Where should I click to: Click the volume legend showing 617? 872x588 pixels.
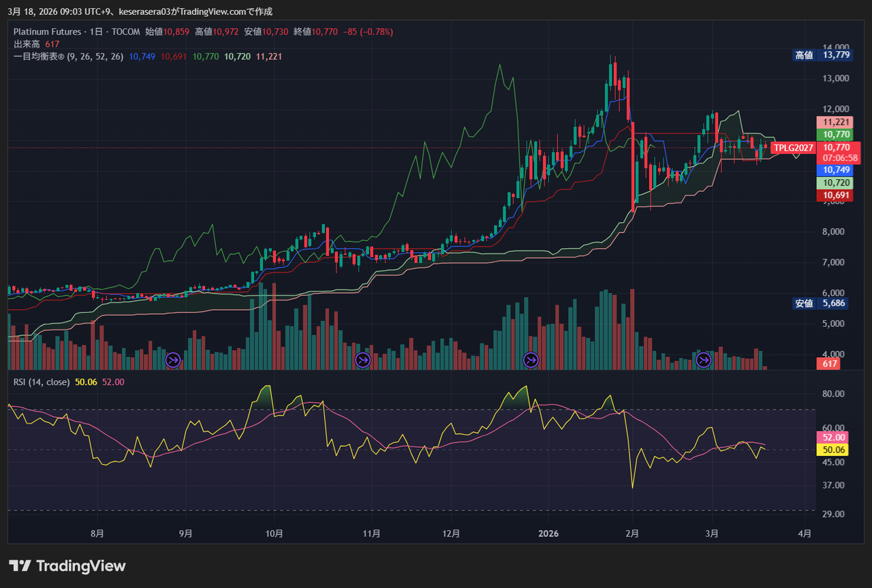36,44
